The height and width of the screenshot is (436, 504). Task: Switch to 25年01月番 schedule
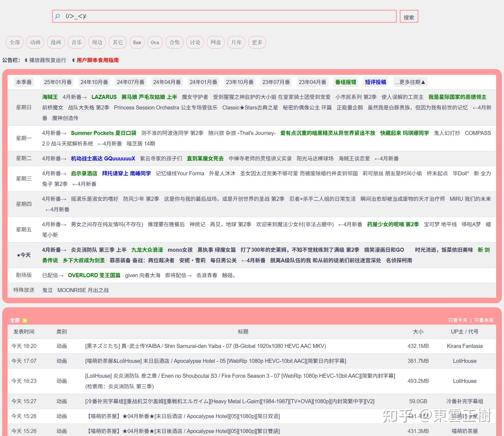pos(58,82)
